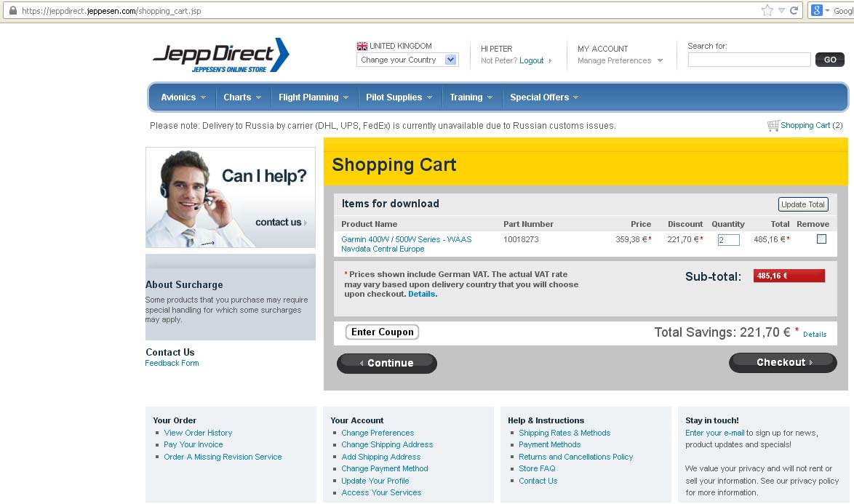
Task: Tick the Remove checkbox for Garmin Navdata
Action: coord(821,239)
